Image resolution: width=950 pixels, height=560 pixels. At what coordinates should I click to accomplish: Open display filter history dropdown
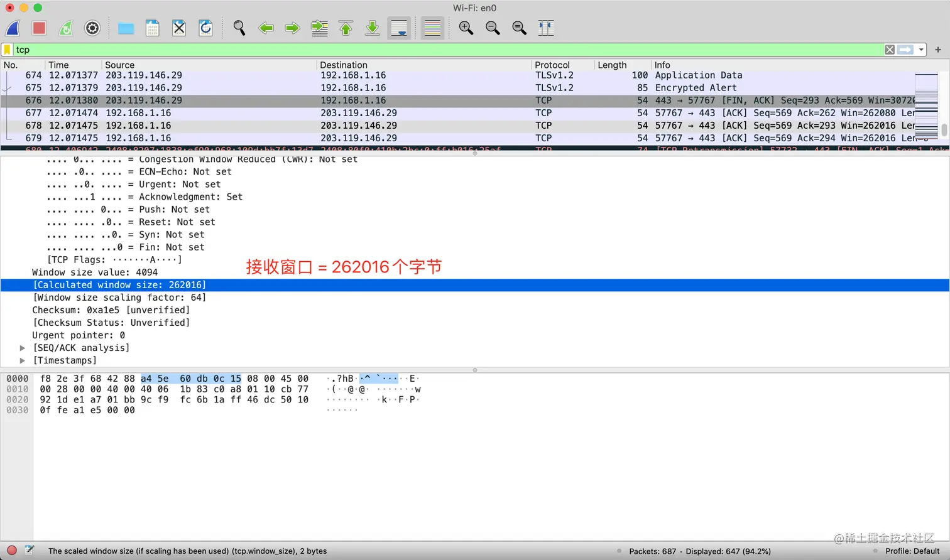point(921,50)
